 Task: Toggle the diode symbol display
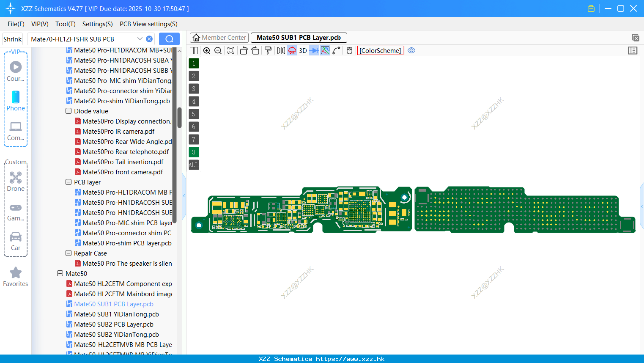(314, 51)
